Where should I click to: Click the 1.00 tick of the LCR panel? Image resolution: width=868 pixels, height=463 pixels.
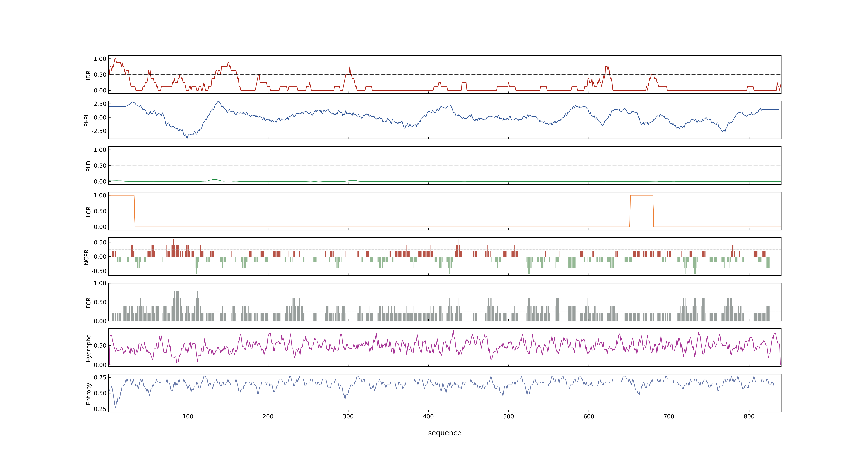coord(100,195)
